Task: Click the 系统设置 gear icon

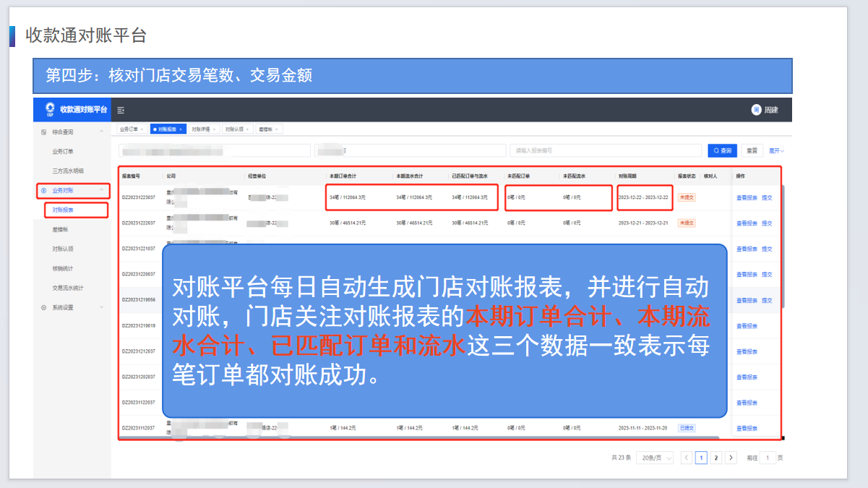Action: pyautogui.click(x=44, y=307)
